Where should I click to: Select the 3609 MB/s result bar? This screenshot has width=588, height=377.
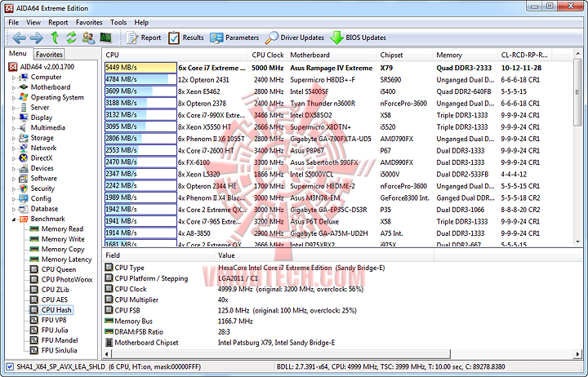tap(140, 91)
